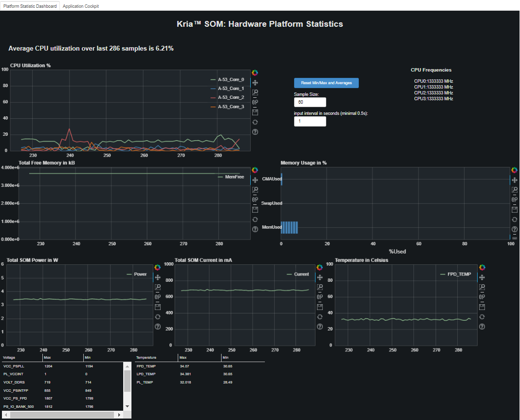Select the VCC_PSINTFP voltage row
The image size is (520, 420).
pyautogui.click(x=63, y=390)
